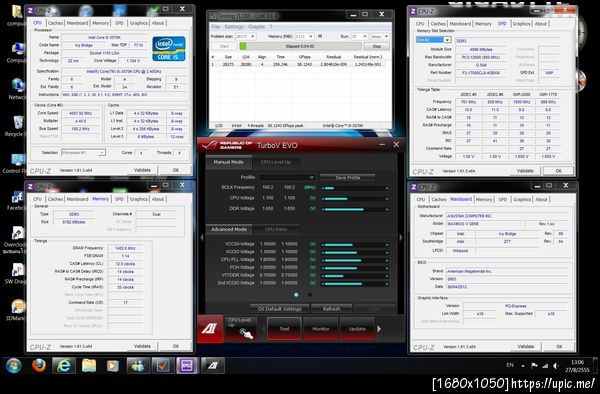Open the times unit dropdown in LinX
600x394 pixels.
coord(380,36)
